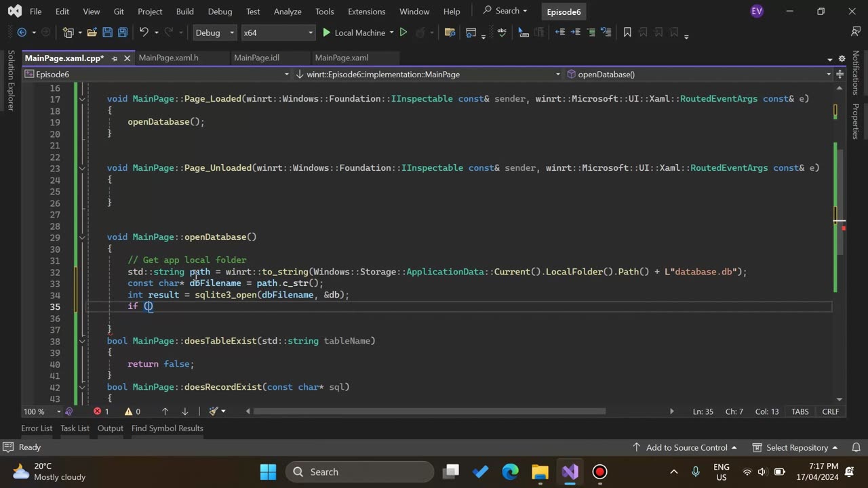Open the Solution Explorer side panel

click(11, 81)
